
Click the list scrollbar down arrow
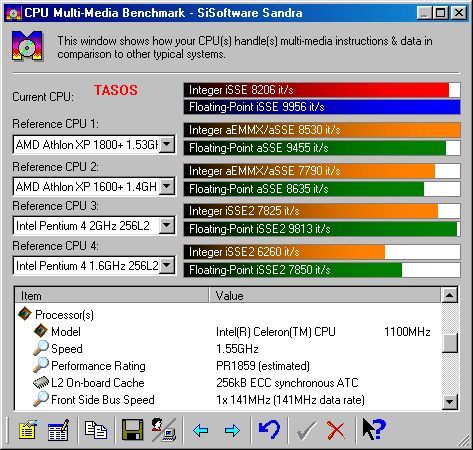pos(450,402)
